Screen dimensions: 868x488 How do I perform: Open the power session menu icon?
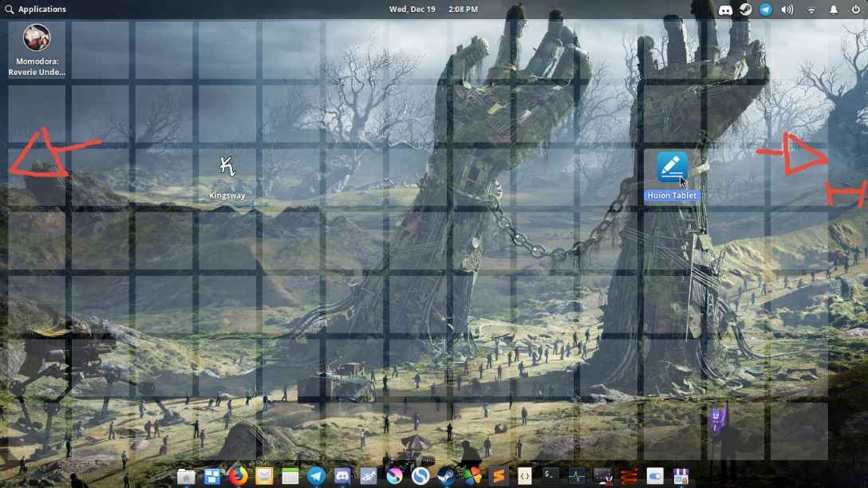(855, 10)
